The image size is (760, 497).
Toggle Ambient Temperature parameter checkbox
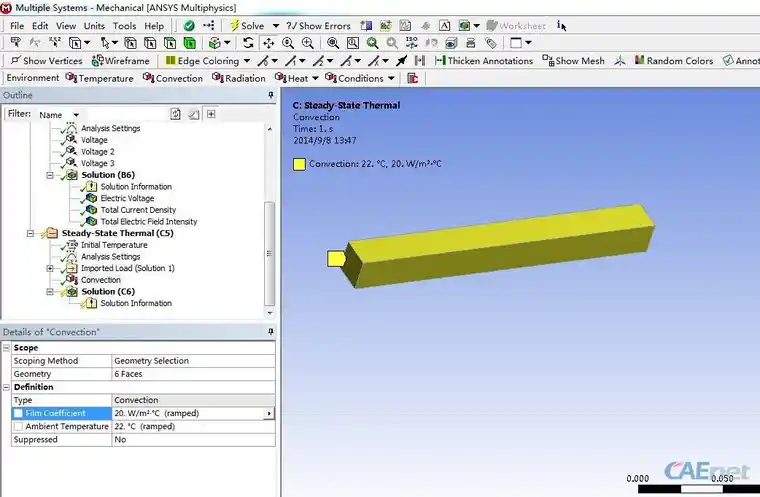(18, 426)
